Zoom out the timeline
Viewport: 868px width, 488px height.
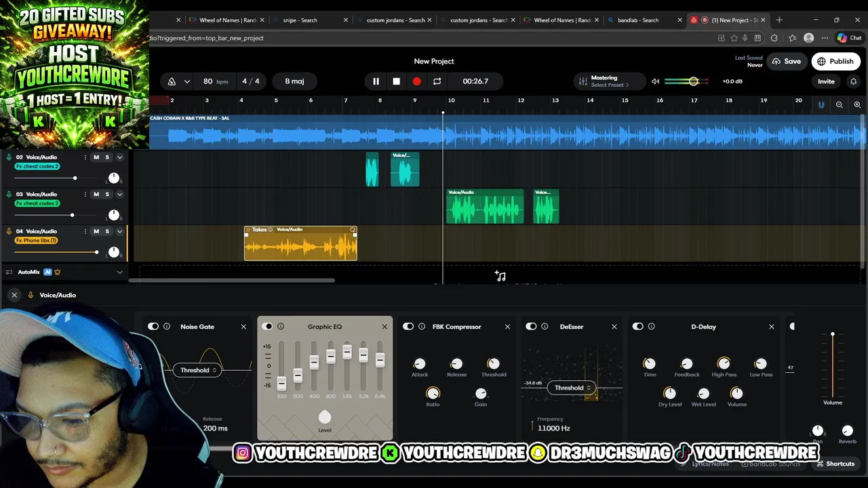tap(839, 104)
